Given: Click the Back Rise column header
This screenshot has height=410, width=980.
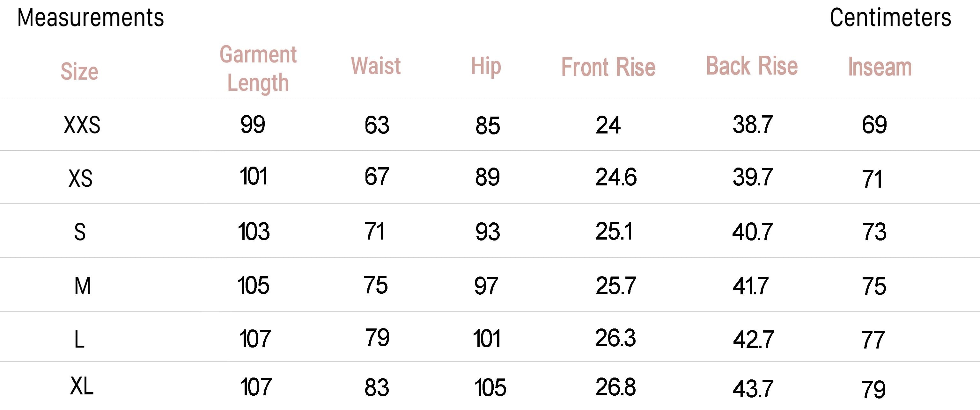Looking at the screenshot, I should 752,66.
